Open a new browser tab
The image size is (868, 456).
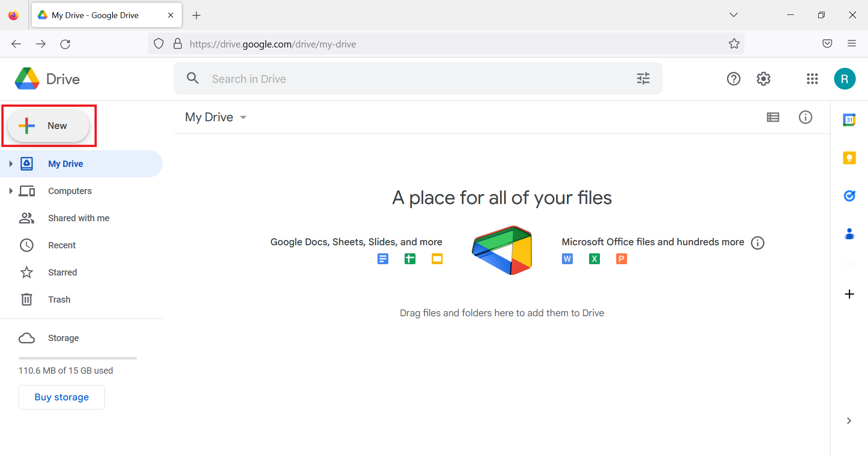tap(196, 15)
